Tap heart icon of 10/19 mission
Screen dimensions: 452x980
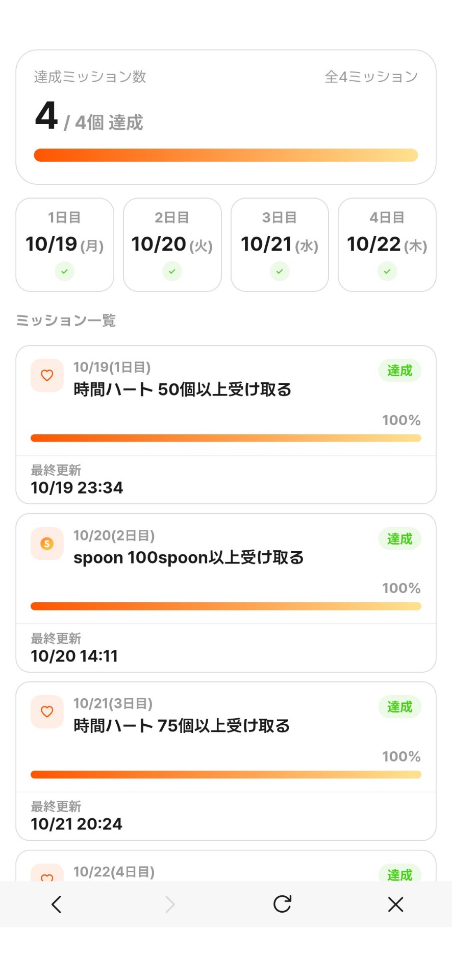coord(47,376)
